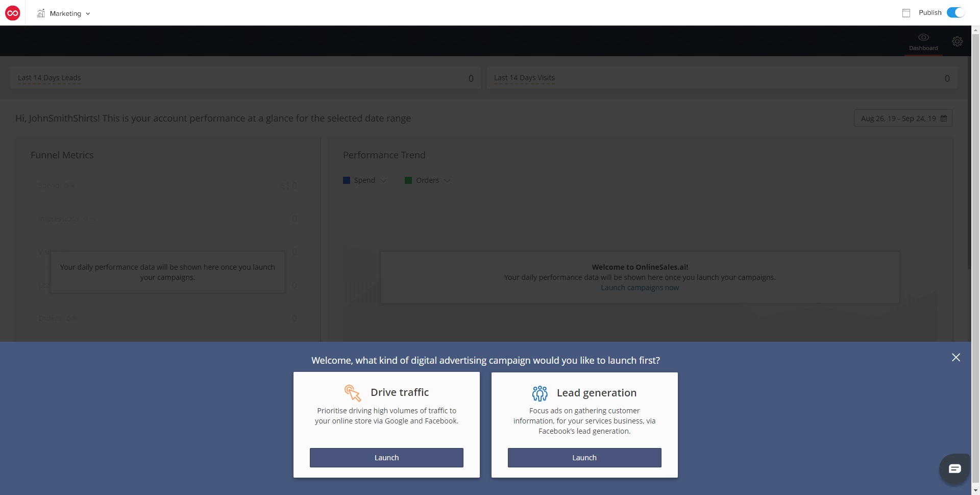This screenshot has height=495, width=980.
Task: Click the scrollbar down arrow
Action: [x=975, y=490]
